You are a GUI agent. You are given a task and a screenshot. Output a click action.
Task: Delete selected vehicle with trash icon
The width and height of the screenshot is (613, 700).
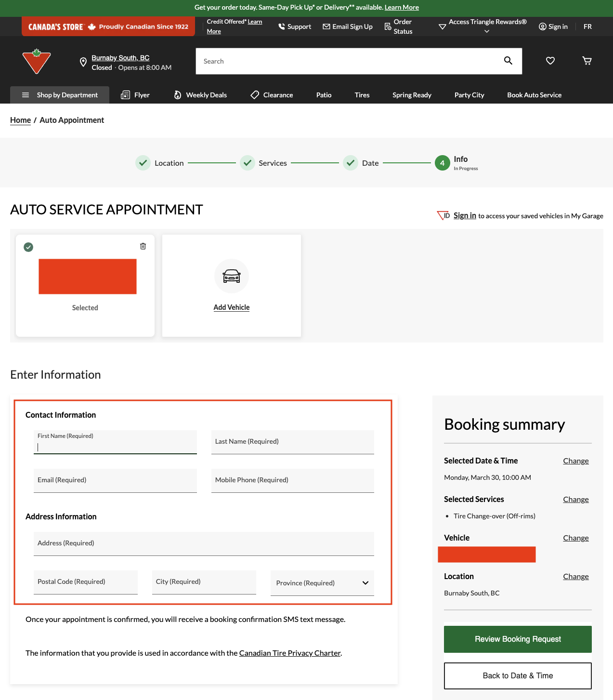pos(143,246)
